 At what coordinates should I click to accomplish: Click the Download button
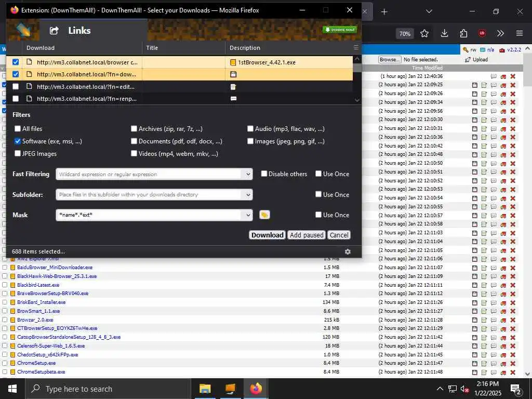[x=268, y=235]
